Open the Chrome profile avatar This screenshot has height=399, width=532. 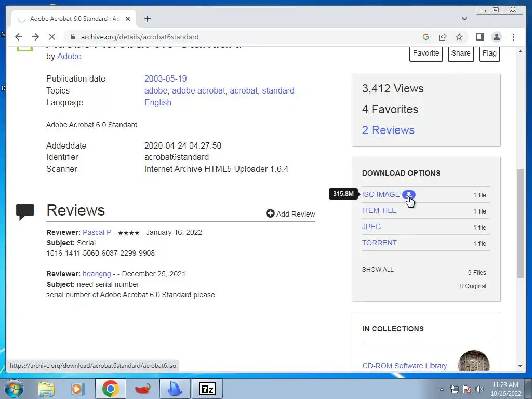click(x=496, y=37)
